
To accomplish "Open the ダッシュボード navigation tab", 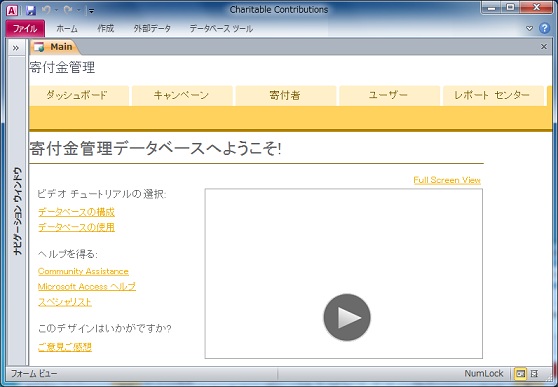I will (79, 95).
